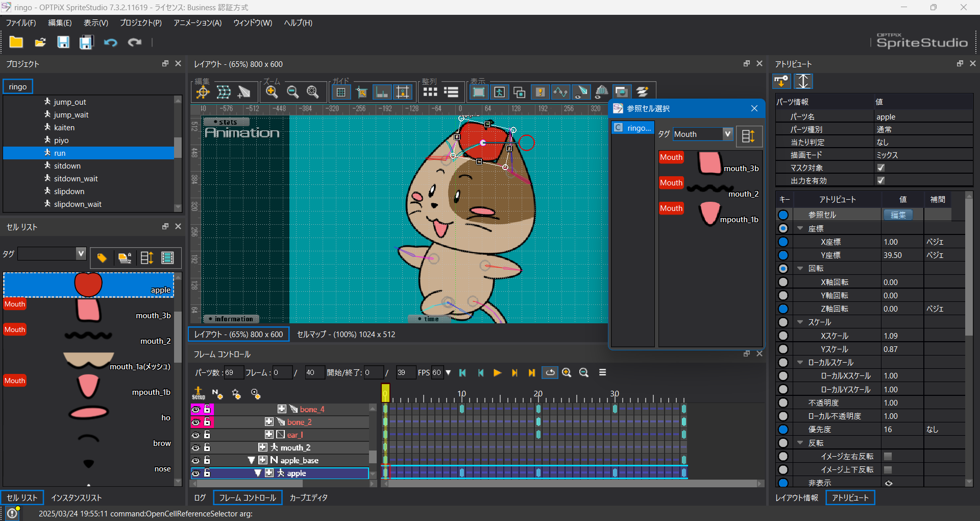Click the project tree vertical scrollbar
980x521 pixels.
click(178, 148)
